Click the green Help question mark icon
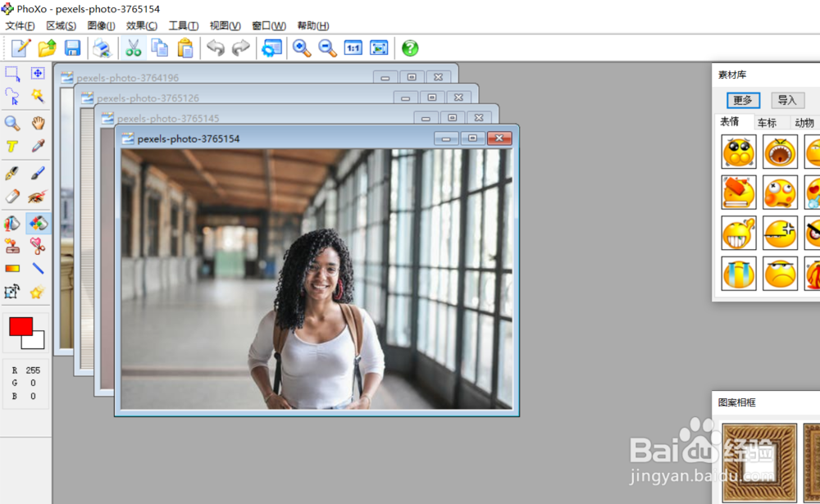 pyautogui.click(x=410, y=48)
